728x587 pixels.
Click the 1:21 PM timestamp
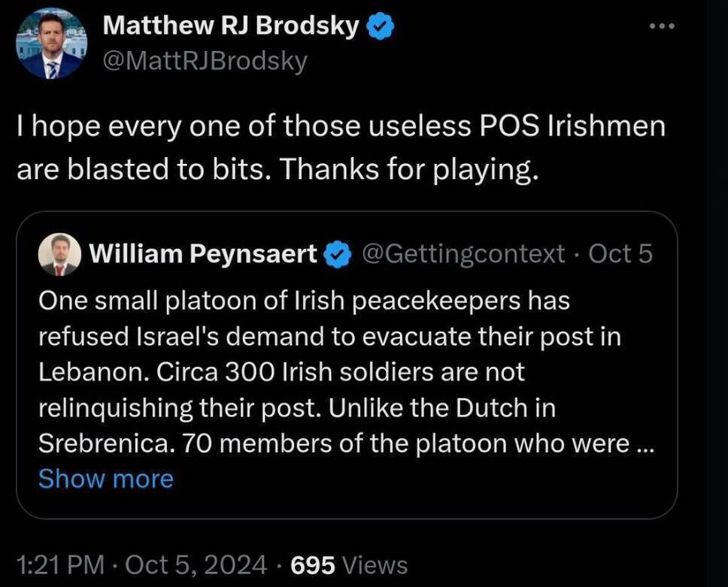tap(59, 564)
